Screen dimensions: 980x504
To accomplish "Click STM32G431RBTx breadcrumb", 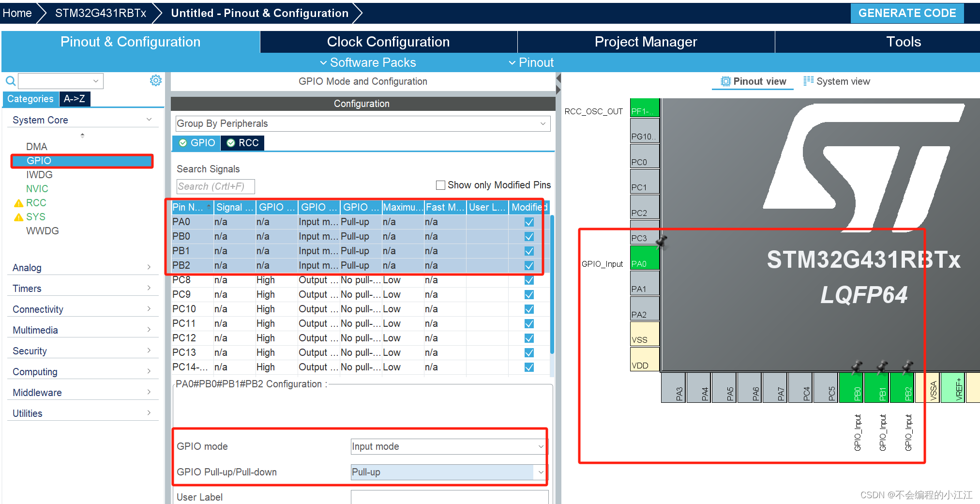I will click(x=101, y=13).
